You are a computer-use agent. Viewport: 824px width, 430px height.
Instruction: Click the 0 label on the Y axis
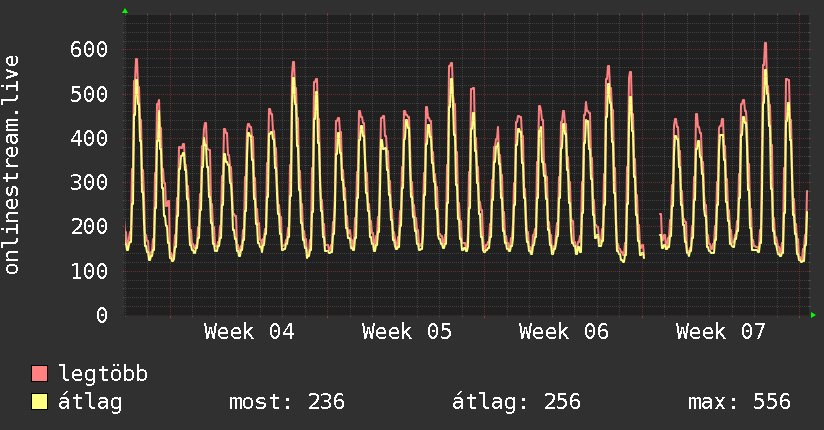pos(101,316)
